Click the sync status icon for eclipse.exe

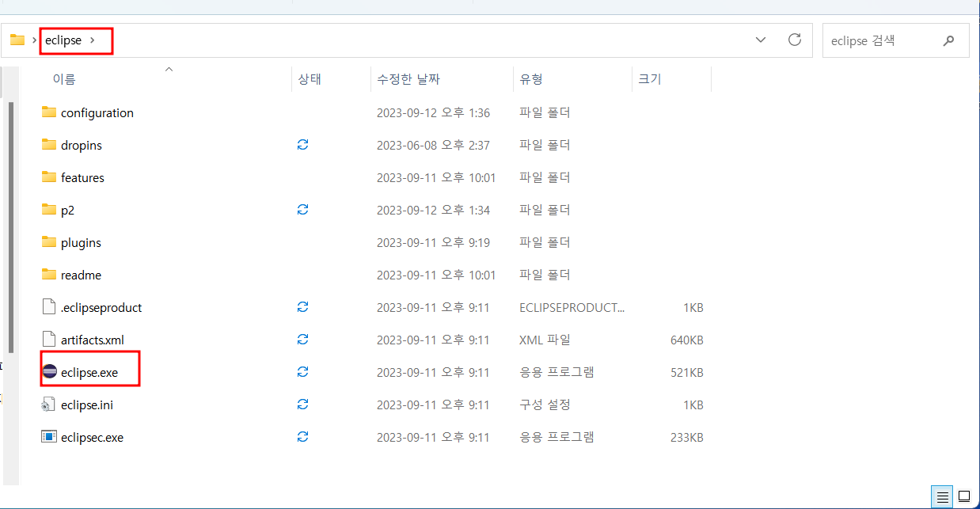tap(302, 372)
